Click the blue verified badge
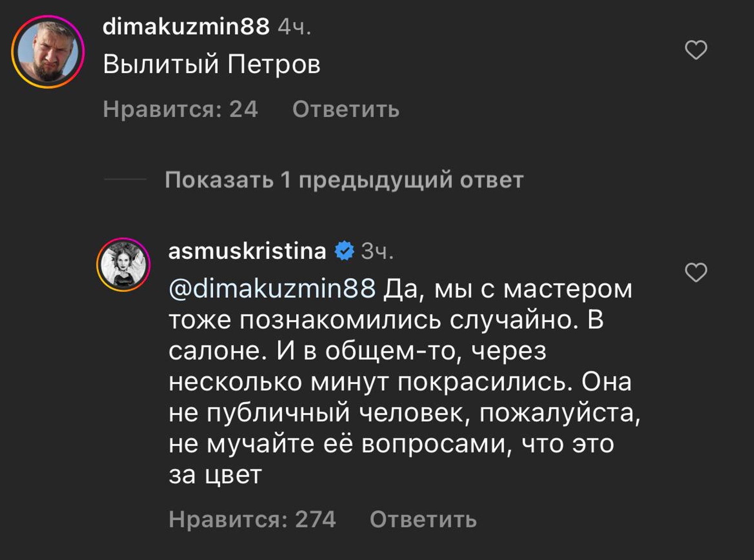Screen dimensions: 754x560 pos(344,251)
